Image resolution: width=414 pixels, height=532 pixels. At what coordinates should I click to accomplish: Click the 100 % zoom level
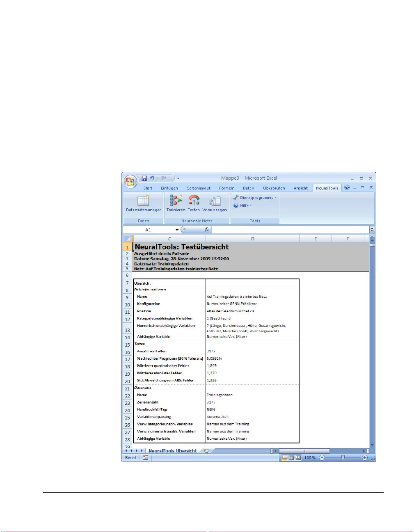click(310, 458)
